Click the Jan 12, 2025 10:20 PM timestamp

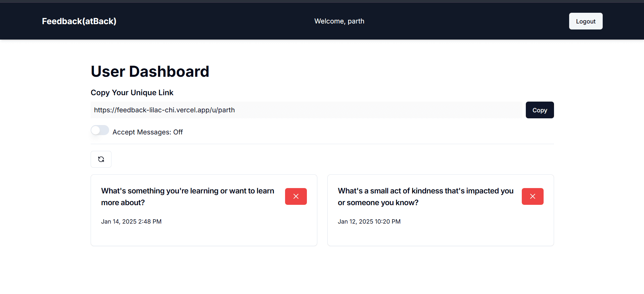[x=369, y=222]
